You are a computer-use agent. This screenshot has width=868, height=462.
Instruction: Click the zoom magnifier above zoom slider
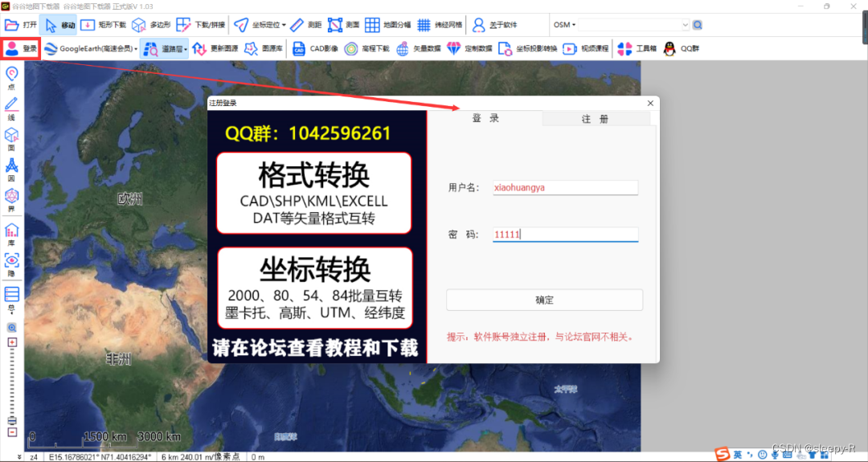(11, 328)
